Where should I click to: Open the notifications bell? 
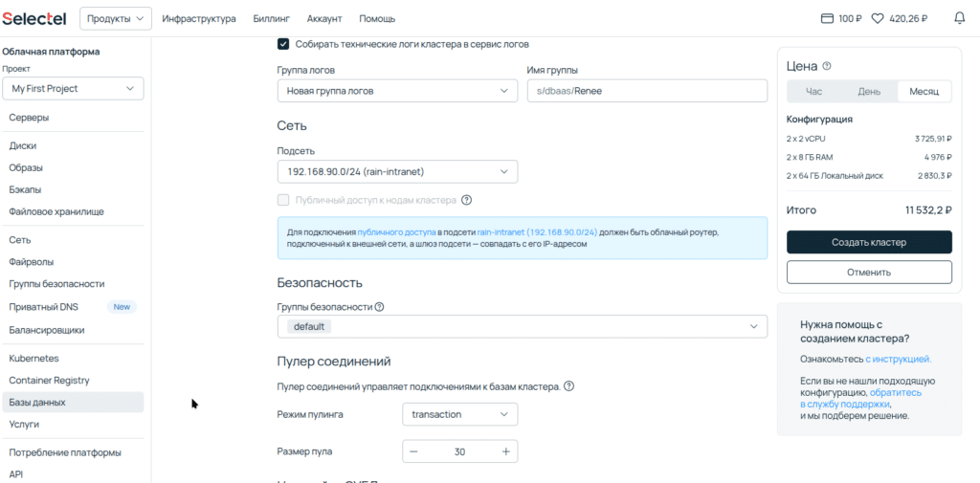tap(960, 18)
